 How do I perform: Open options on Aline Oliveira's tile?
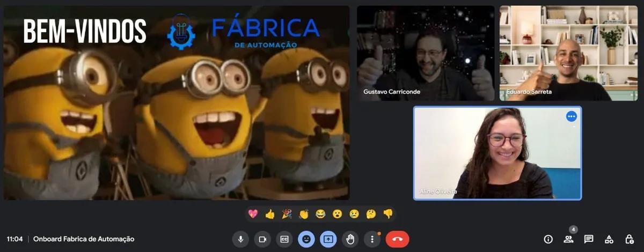tap(571, 116)
